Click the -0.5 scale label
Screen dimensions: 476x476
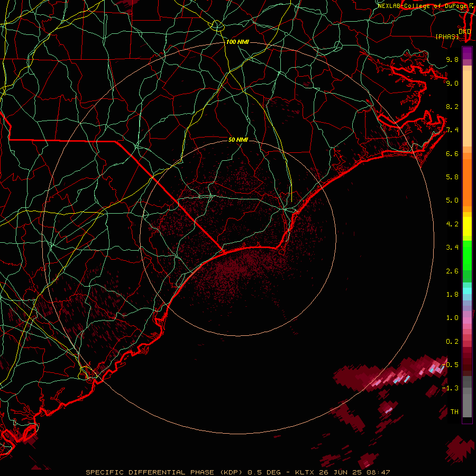450,364
